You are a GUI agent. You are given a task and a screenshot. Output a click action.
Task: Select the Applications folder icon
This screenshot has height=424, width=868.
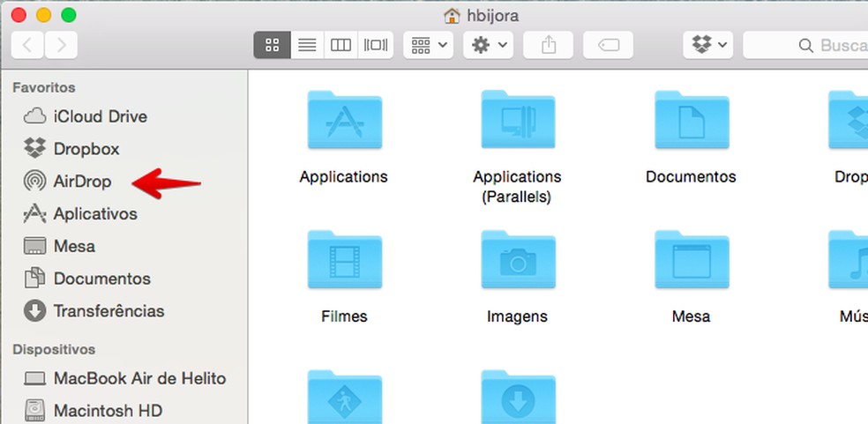point(344,120)
